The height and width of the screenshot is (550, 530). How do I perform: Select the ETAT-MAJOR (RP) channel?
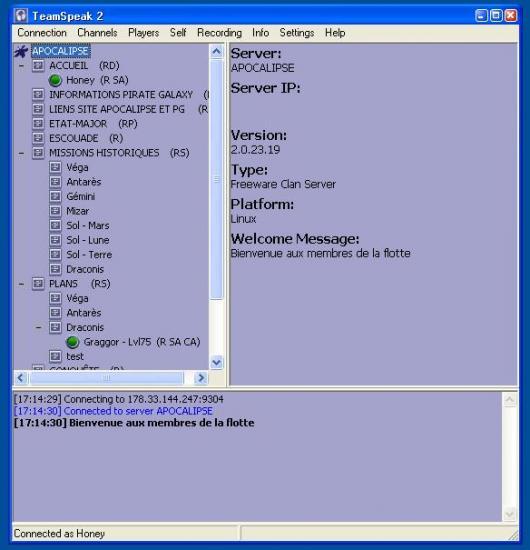(93, 124)
